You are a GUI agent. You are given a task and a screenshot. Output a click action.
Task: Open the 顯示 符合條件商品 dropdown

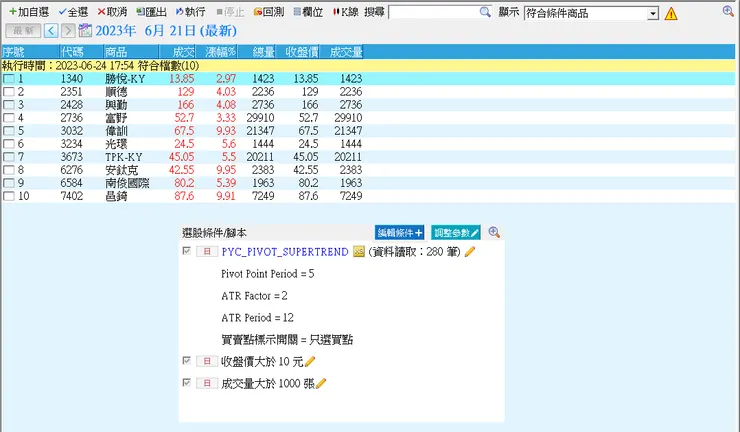[x=591, y=13]
